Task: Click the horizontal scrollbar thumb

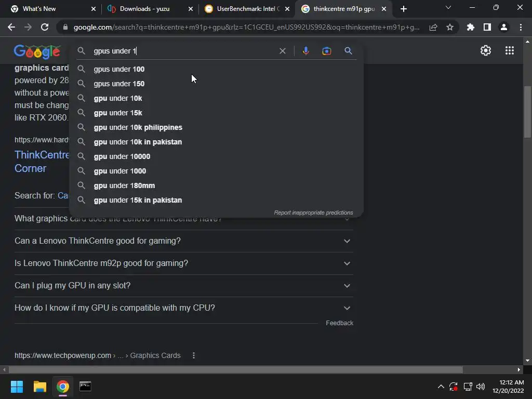Action: pos(235,369)
